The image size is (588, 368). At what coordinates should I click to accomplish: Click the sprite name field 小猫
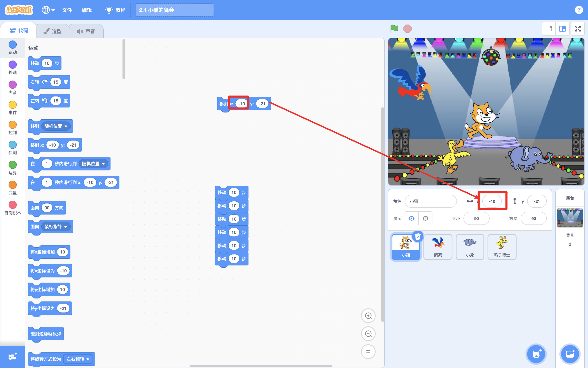(x=431, y=201)
